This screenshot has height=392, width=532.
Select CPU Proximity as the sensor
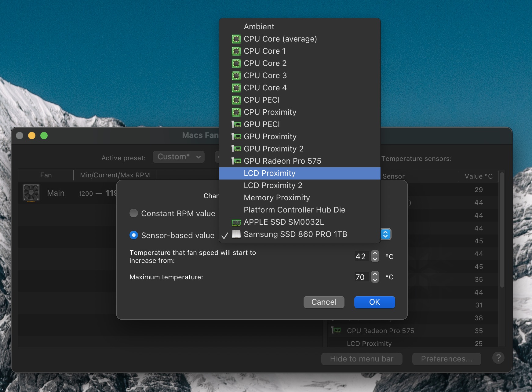300,112
